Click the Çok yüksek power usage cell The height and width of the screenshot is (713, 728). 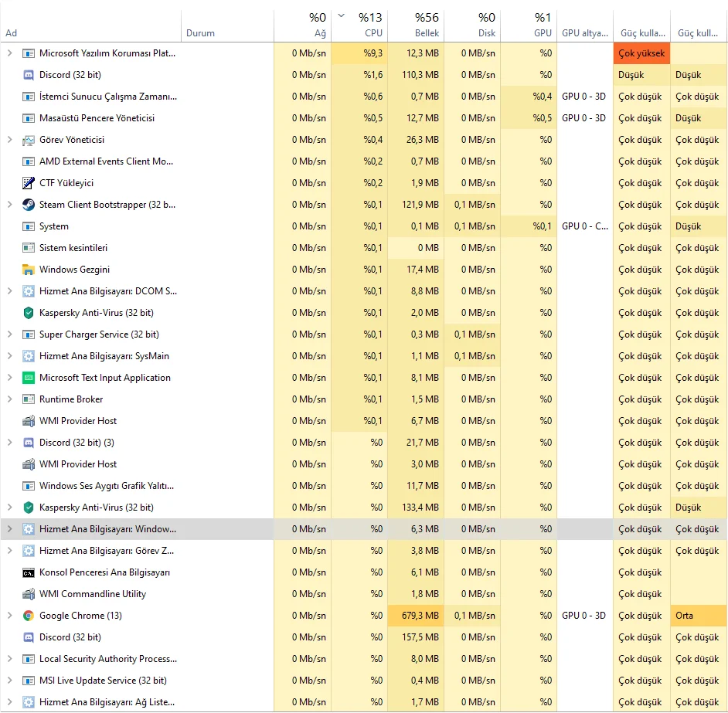tap(641, 53)
